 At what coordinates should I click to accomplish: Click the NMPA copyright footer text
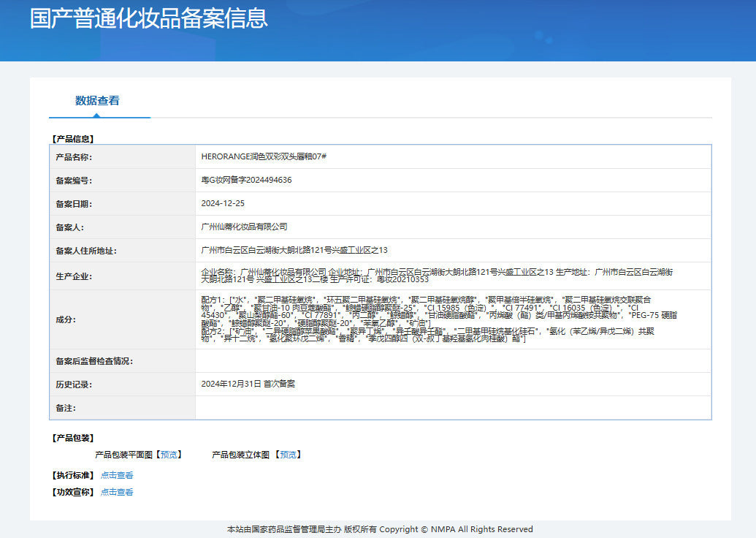click(380, 529)
